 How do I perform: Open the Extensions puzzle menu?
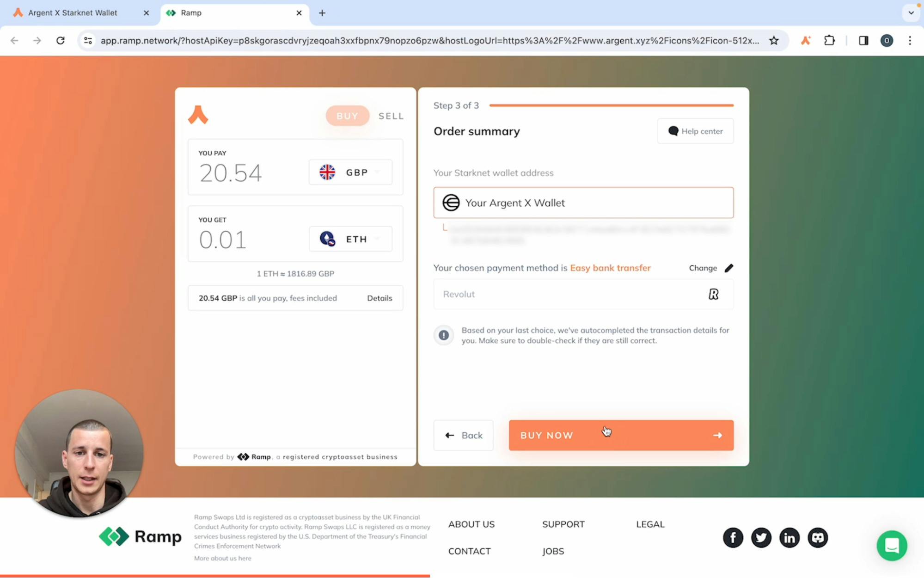point(829,41)
